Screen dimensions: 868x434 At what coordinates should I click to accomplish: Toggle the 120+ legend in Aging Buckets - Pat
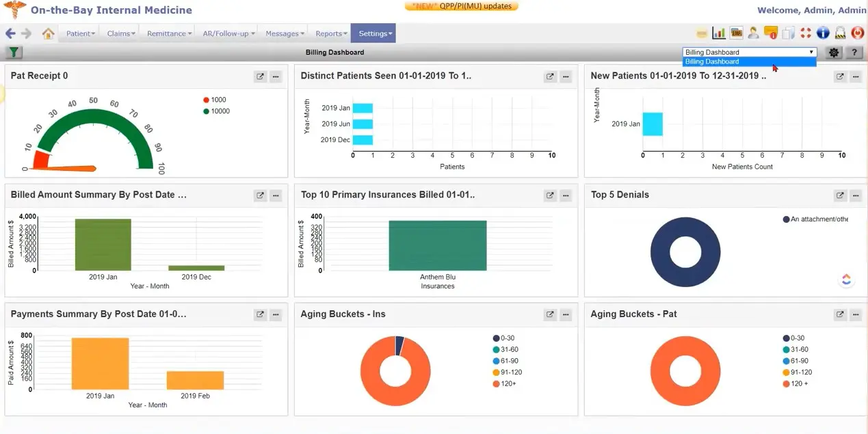click(x=797, y=383)
